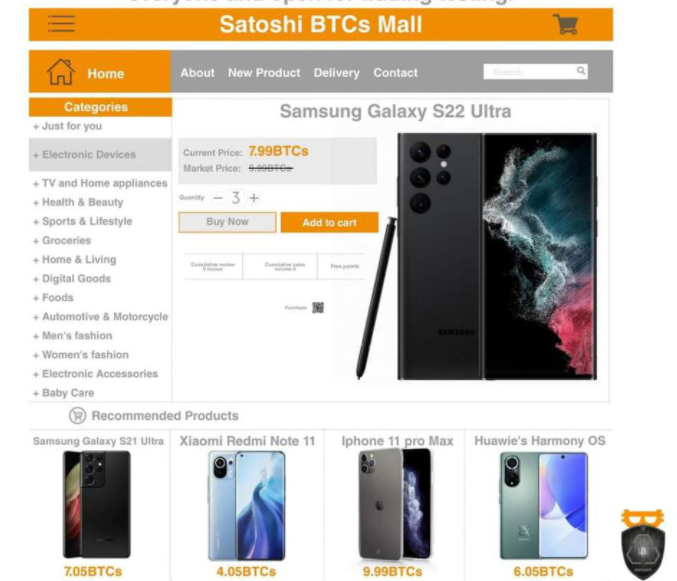This screenshot has height=581, width=677.
Task: Open the Delivery menu item
Action: [x=337, y=73]
